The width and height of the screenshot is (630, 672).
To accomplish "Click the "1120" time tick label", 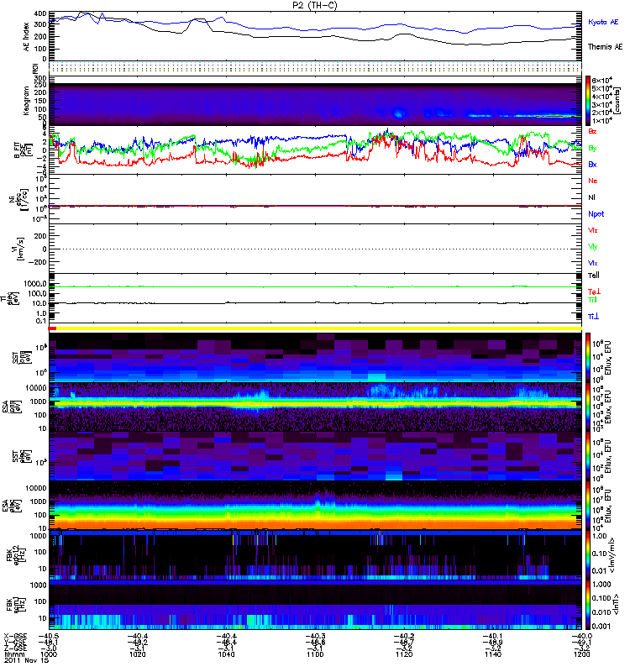I will (404, 654).
